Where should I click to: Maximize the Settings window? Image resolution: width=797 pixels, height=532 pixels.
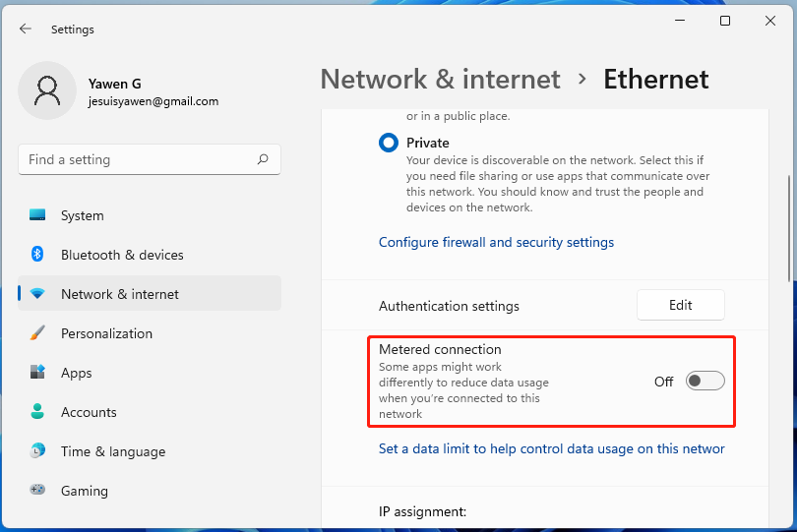pyautogui.click(x=725, y=21)
